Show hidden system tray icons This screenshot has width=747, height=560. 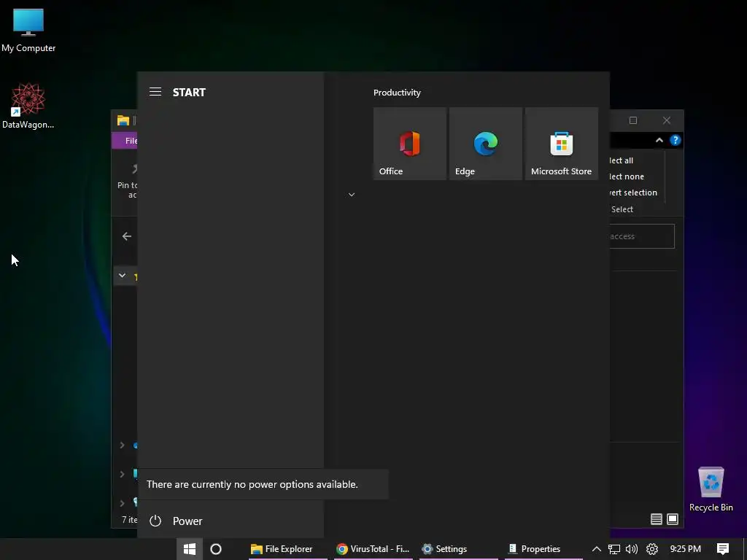(596, 549)
